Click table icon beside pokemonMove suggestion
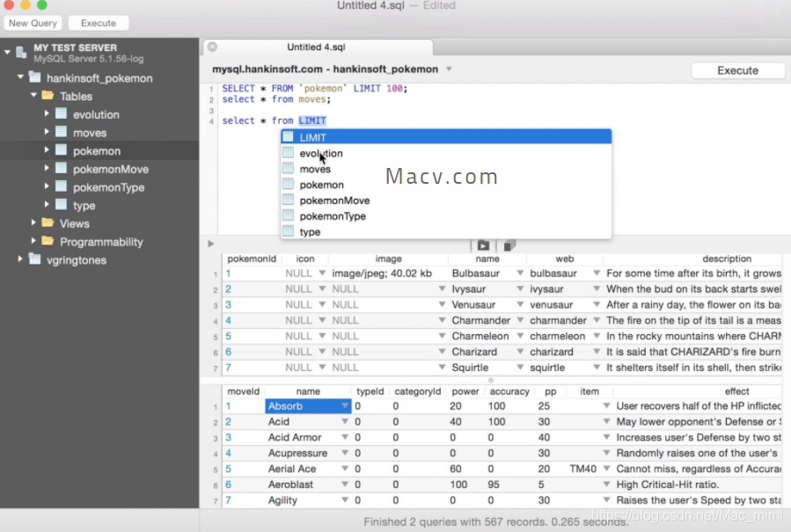The height and width of the screenshot is (532, 791). 288,200
